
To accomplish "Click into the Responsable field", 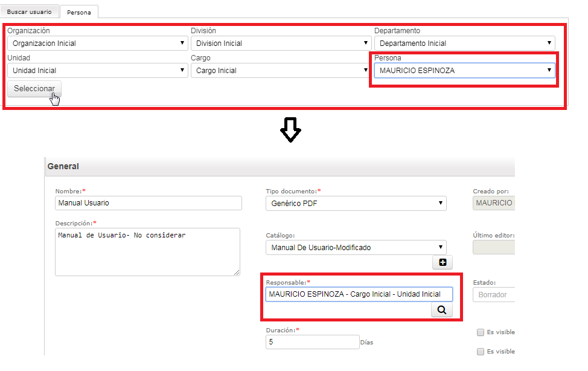I will [x=359, y=294].
